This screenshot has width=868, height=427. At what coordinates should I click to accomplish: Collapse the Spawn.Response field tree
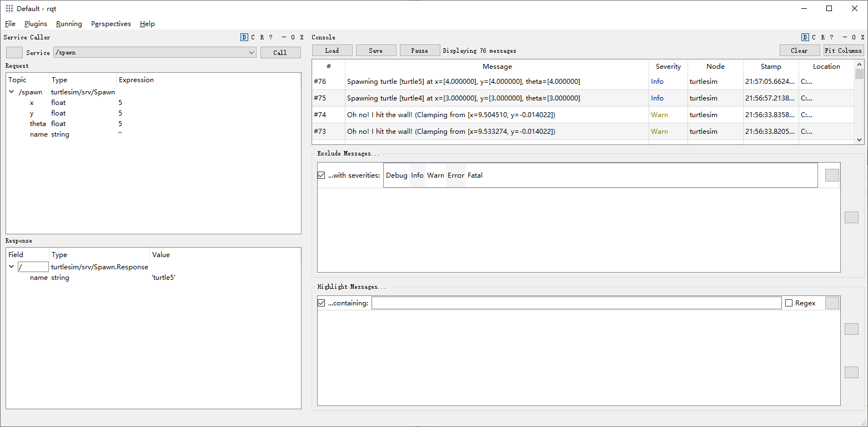pos(11,267)
